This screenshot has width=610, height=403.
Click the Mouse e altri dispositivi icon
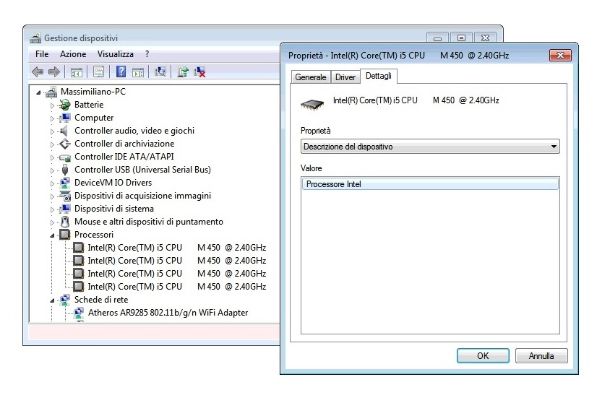(65, 222)
